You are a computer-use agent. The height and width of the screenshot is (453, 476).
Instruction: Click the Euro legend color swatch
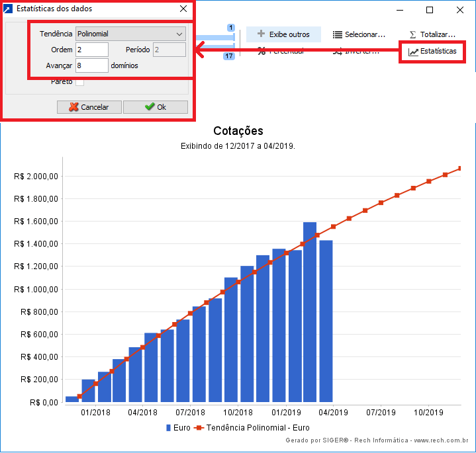coord(168,428)
